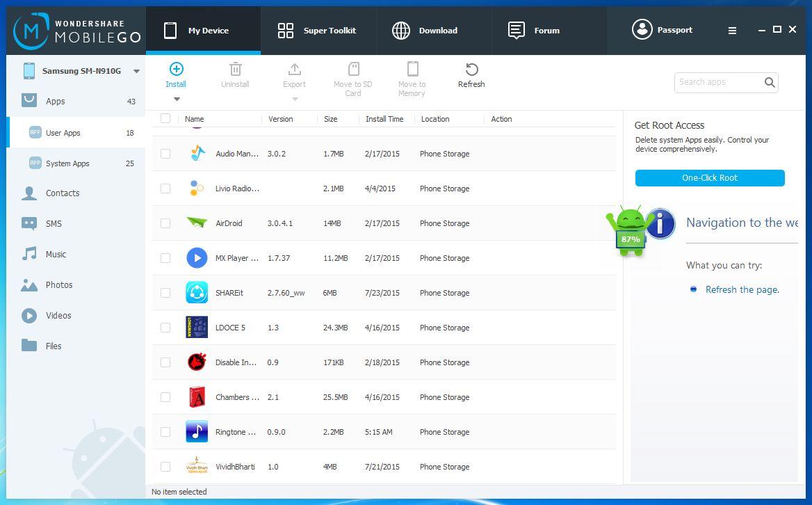Click the AirDroid paper plane icon
The image size is (812, 505).
(x=197, y=223)
